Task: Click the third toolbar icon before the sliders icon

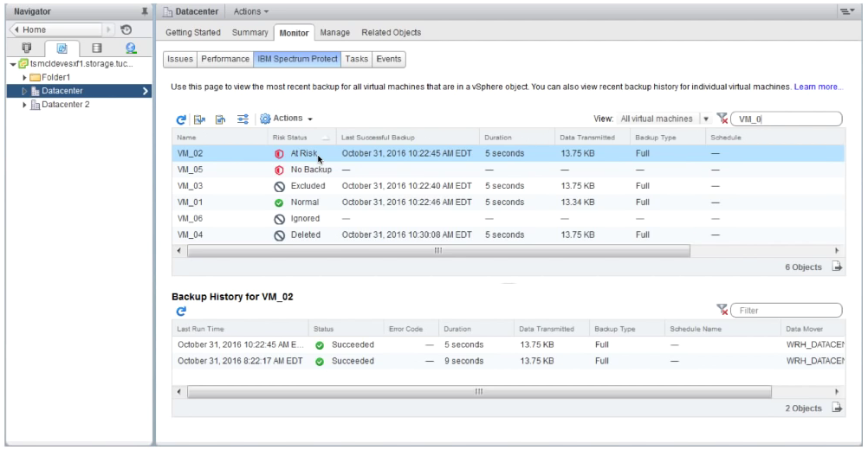Action: [x=220, y=119]
